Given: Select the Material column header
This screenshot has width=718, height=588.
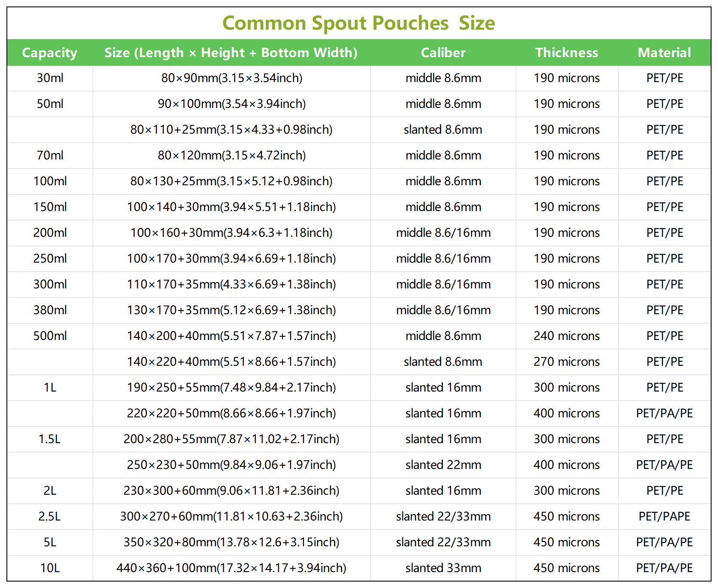Looking at the screenshot, I should pos(664,53).
